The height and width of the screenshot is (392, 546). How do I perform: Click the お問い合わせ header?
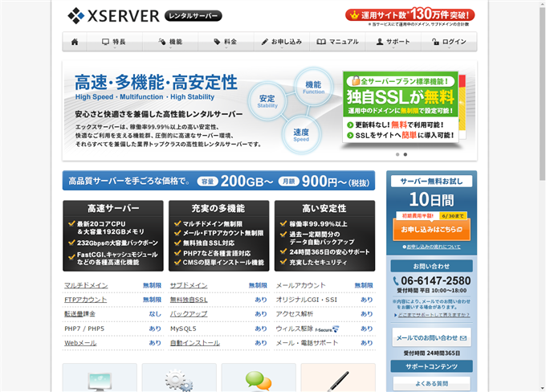click(431, 266)
